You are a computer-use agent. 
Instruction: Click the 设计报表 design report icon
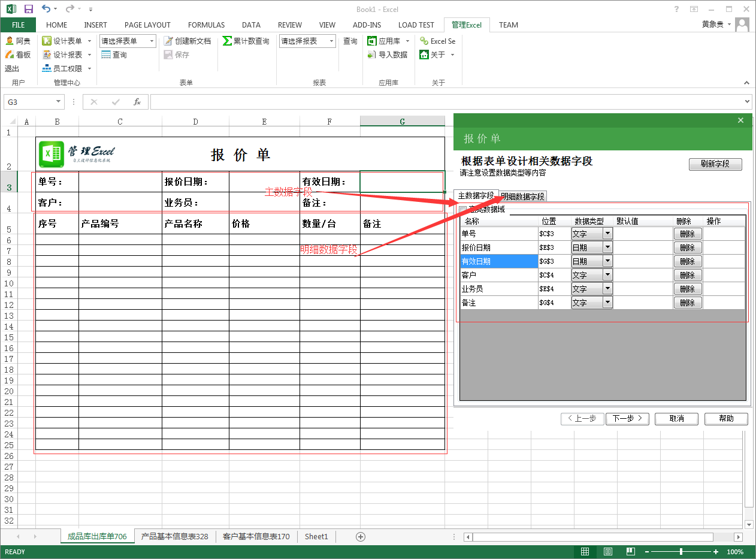(x=47, y=55)
